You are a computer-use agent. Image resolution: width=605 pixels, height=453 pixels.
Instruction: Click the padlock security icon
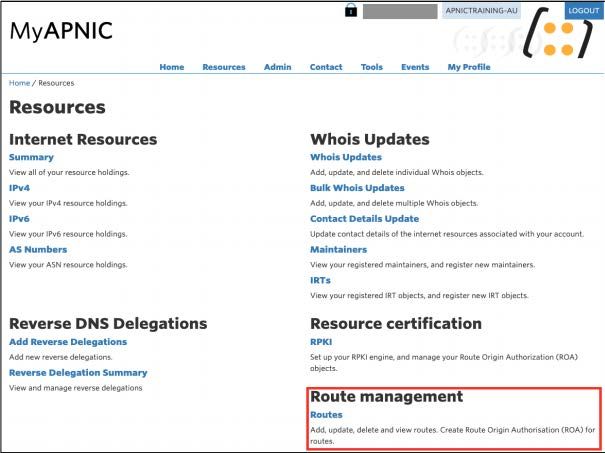coord(351,10)
